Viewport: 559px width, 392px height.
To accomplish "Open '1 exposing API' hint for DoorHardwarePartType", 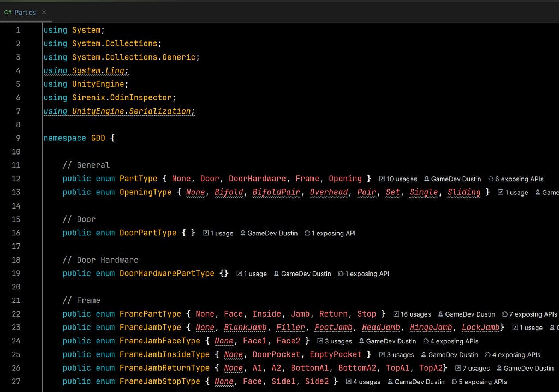I will click(x=367, y=274).
